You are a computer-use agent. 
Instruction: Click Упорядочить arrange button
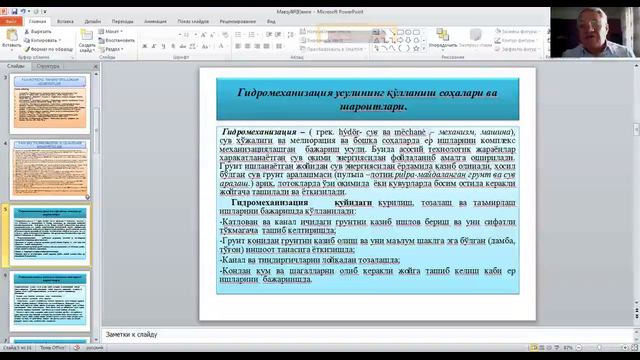coord(442,38)
